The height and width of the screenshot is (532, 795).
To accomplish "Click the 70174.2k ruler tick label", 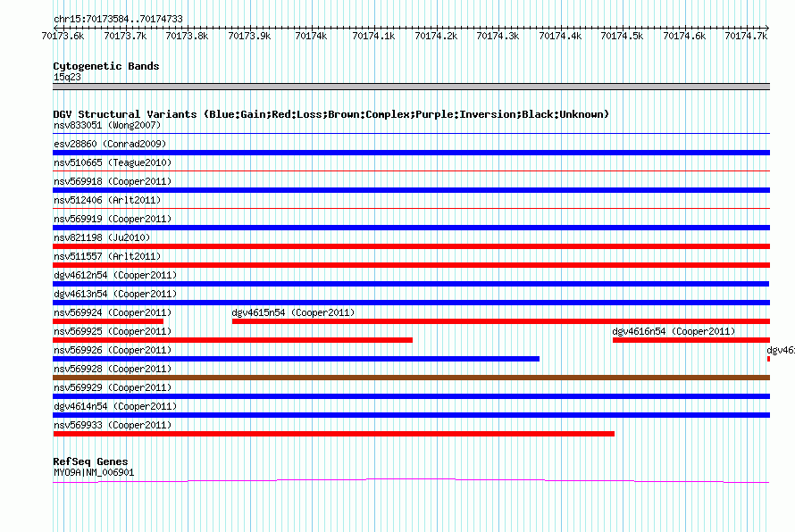I will 436,36.
